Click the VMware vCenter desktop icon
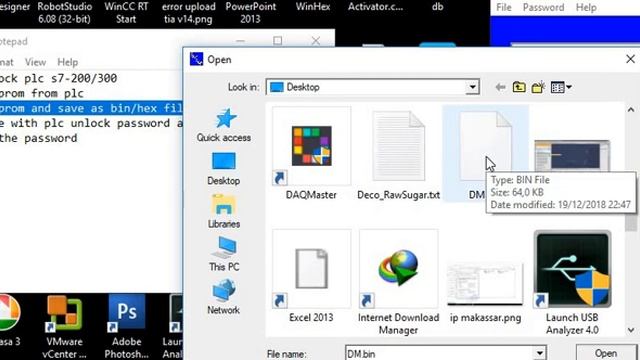 [64, 326]
